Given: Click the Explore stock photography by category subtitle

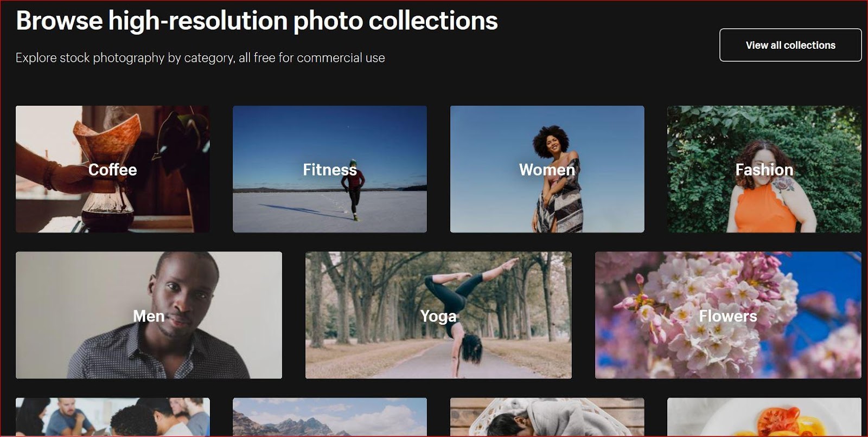Looking at the screenshot, I should point(200,58).
